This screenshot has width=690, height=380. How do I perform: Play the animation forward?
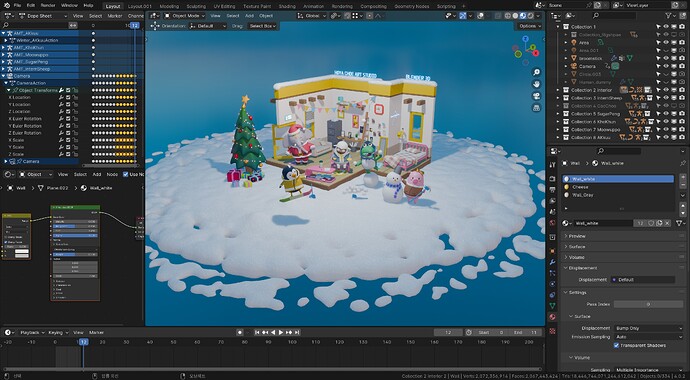coord(281,332)
